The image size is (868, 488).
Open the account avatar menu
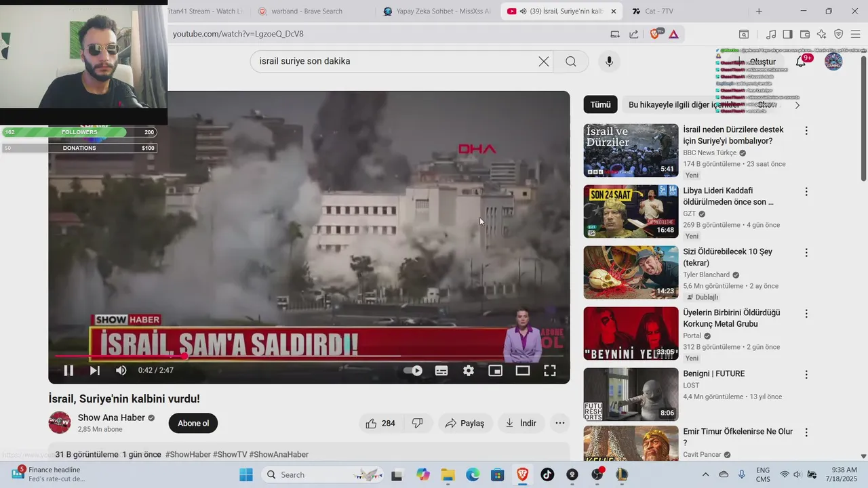pos(833,61)
